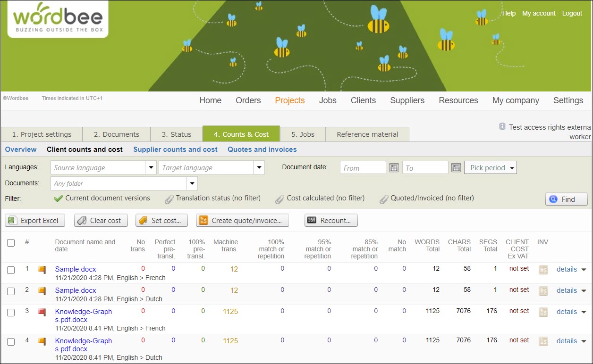This screenshot has height=364, width=593.
Task: Open the Pick period dropdown
Action: [490, 167]
